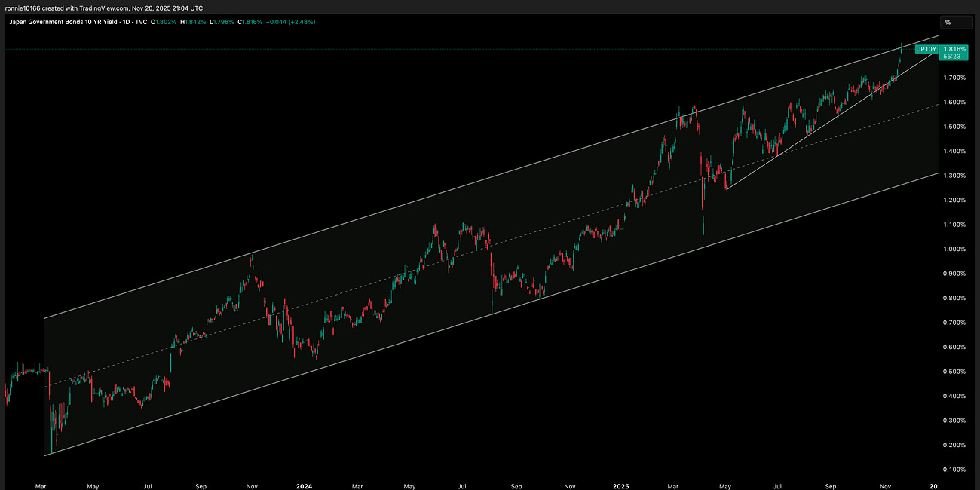The image size is (980, 490).
Task: Select the 2024 label on the time axis
Action: click(305, 486)
